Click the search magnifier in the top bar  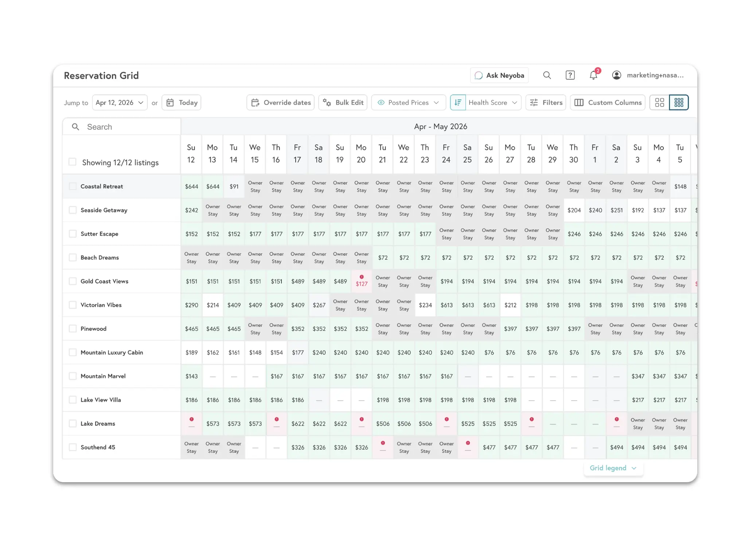click(547, 75)
